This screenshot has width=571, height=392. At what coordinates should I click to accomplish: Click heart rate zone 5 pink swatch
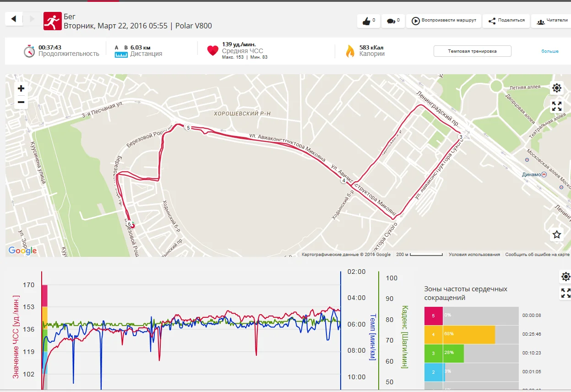(434, 316)
